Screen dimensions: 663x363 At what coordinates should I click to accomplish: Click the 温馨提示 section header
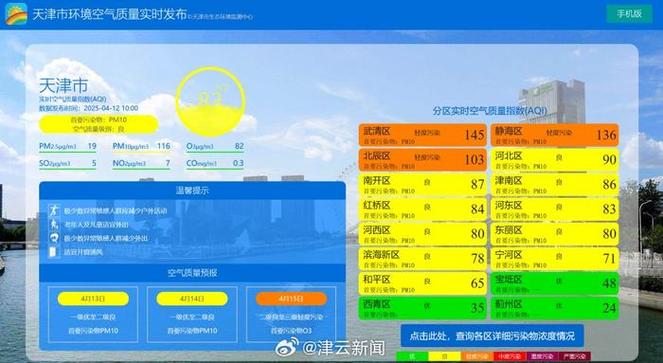tap(192, 190)
